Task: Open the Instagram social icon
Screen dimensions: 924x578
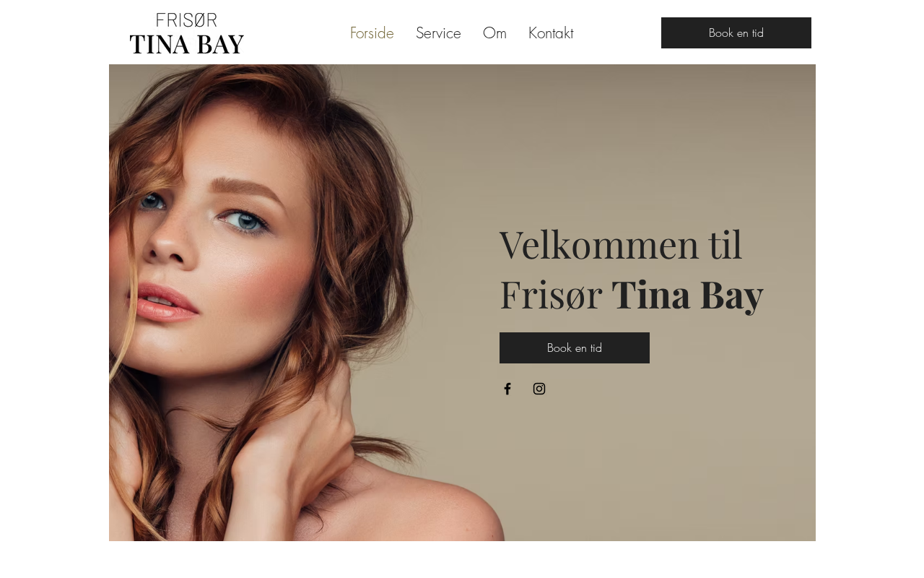Action: pyautogui.click(x=539, y=389)
